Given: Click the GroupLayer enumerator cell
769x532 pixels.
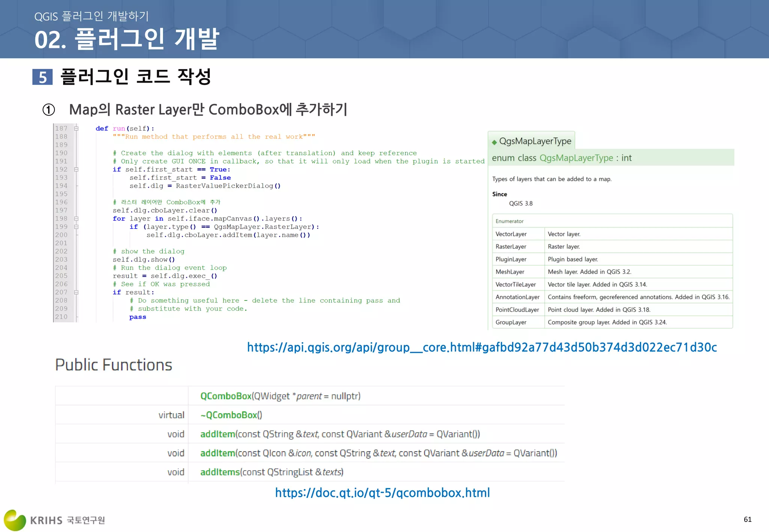Looking at the screenshot, I should click(x=518, y=322).
